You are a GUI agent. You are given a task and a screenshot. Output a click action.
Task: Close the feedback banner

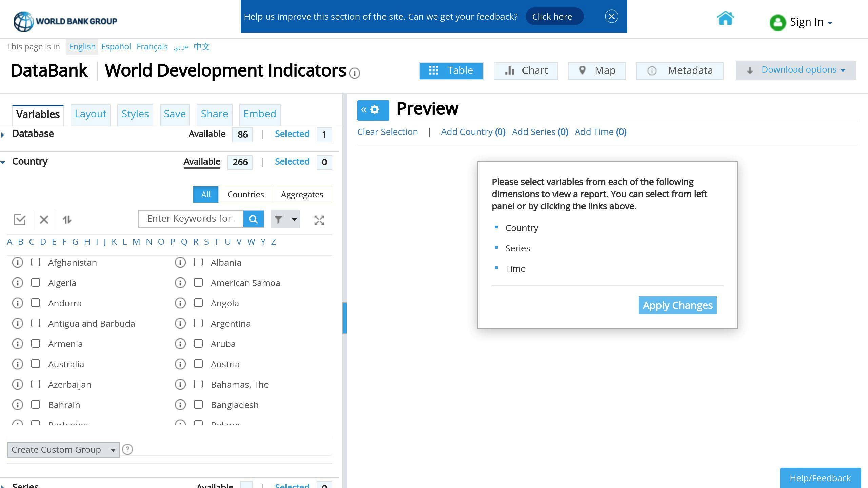click(x=612, y=16)
